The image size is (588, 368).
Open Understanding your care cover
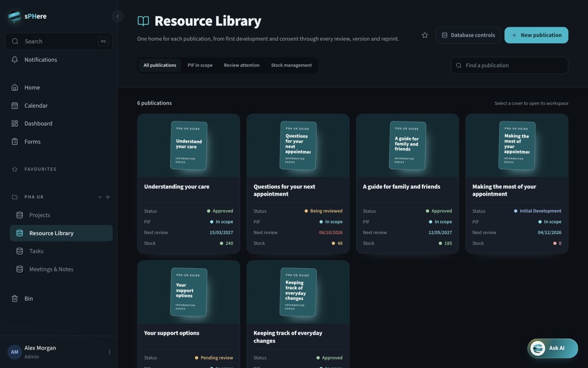click(x=189, y=146)
